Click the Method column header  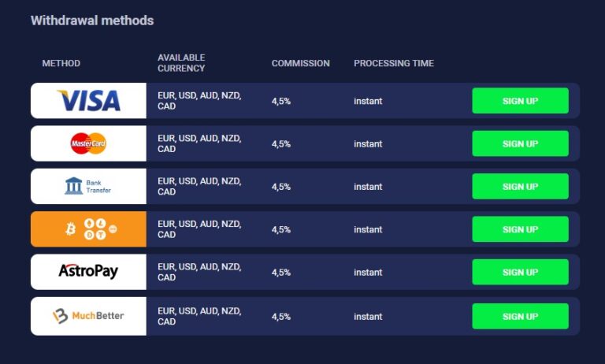[x=61, y=63]
